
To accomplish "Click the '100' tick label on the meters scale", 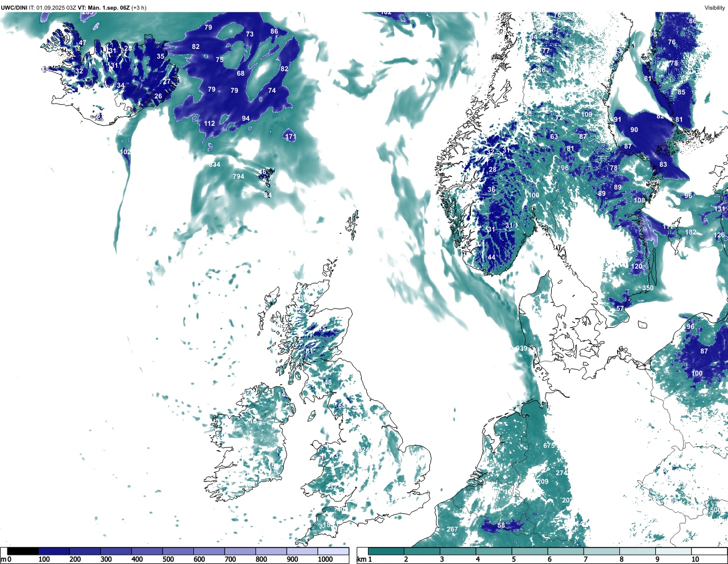I will click(44, 560).
